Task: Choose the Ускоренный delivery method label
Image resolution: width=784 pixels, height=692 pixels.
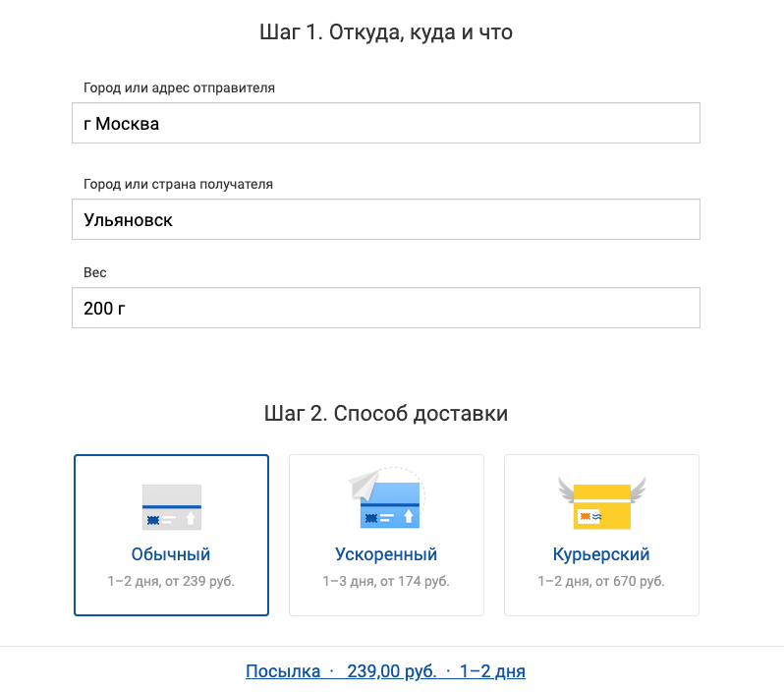Action: click(x=386, y=554)
